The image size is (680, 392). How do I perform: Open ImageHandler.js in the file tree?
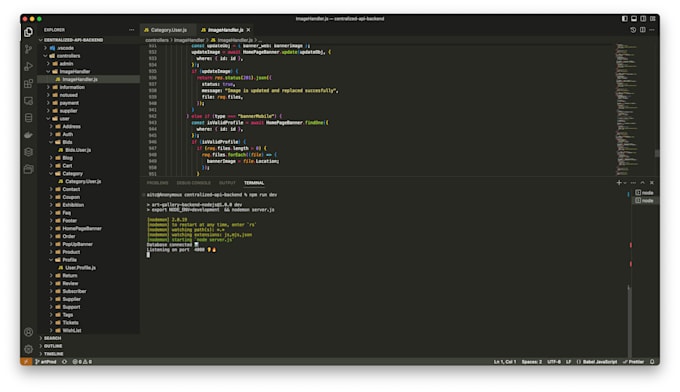click(88, 79)
